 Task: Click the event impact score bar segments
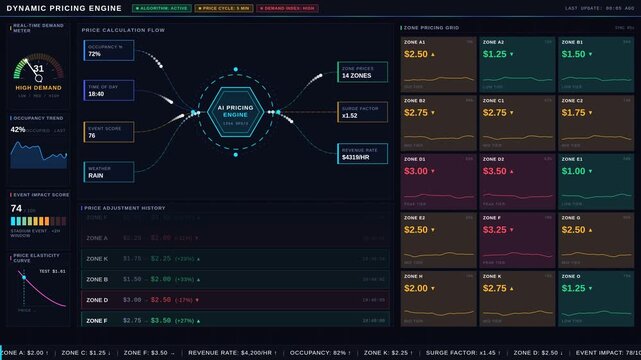[38, 221]
